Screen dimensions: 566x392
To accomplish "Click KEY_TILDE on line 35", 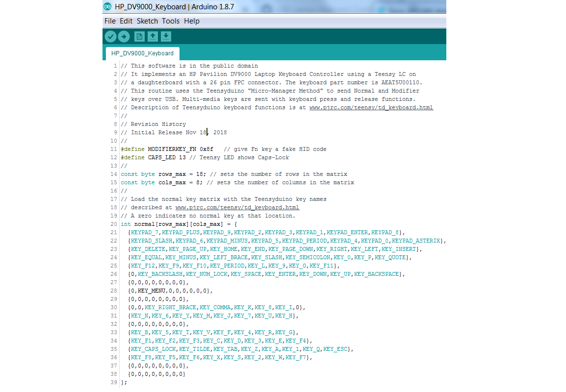I will (x=194, y=349).
